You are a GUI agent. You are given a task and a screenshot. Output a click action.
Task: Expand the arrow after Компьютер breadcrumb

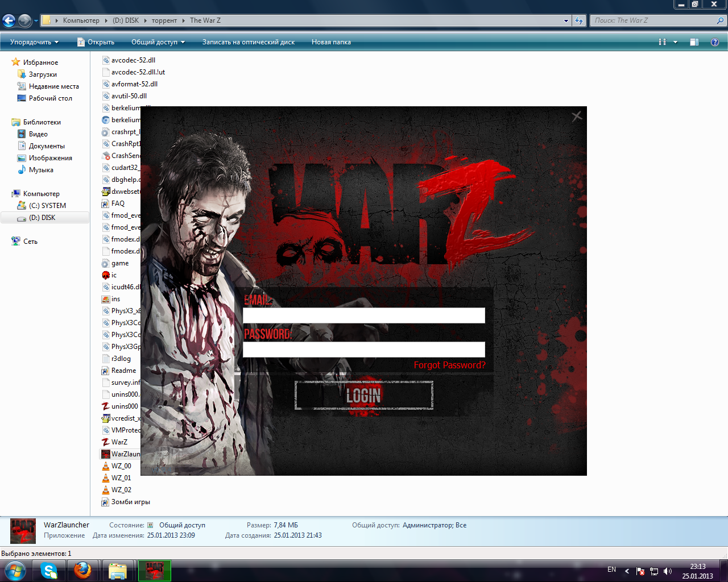(x=106, y=20)
